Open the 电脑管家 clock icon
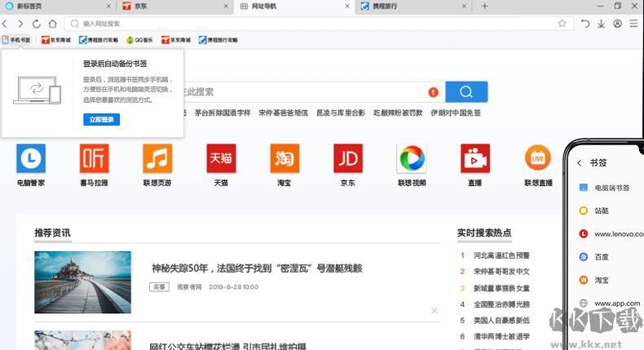Screen dimensions: 644x350 pos(31,158)
